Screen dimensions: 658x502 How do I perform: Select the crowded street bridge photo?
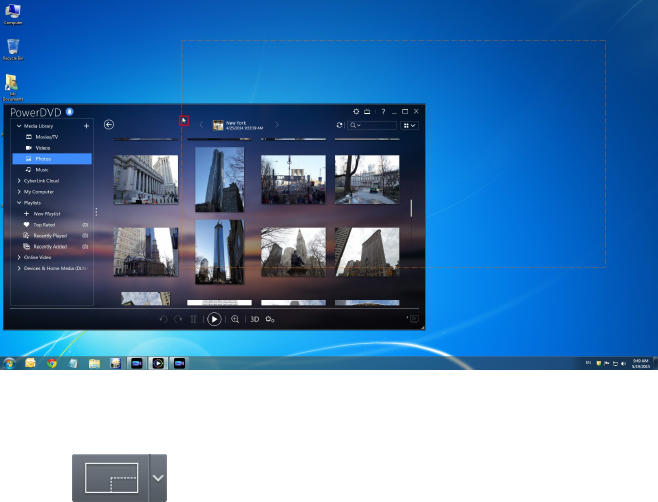[293, 180]
